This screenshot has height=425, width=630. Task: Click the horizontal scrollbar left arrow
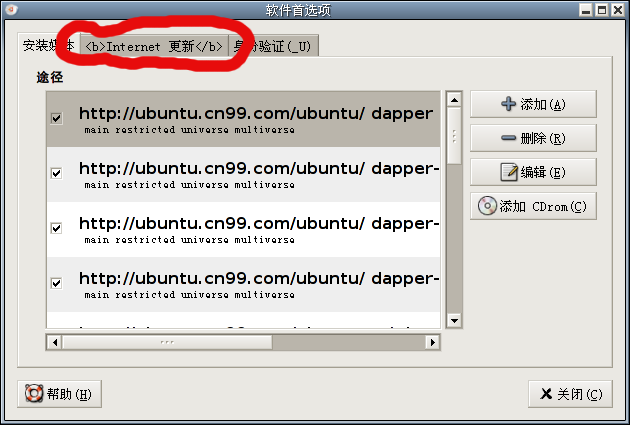[55, 343]
